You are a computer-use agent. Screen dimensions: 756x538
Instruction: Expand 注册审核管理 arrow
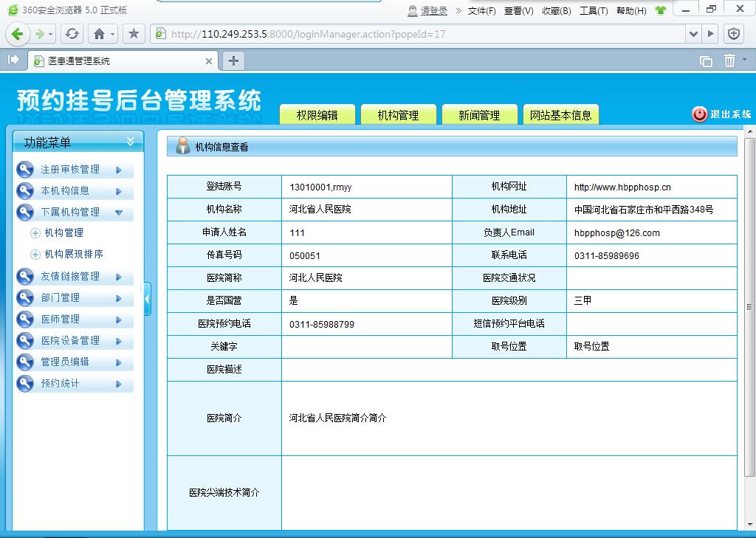pyautogui.click(x=119, y=170)
